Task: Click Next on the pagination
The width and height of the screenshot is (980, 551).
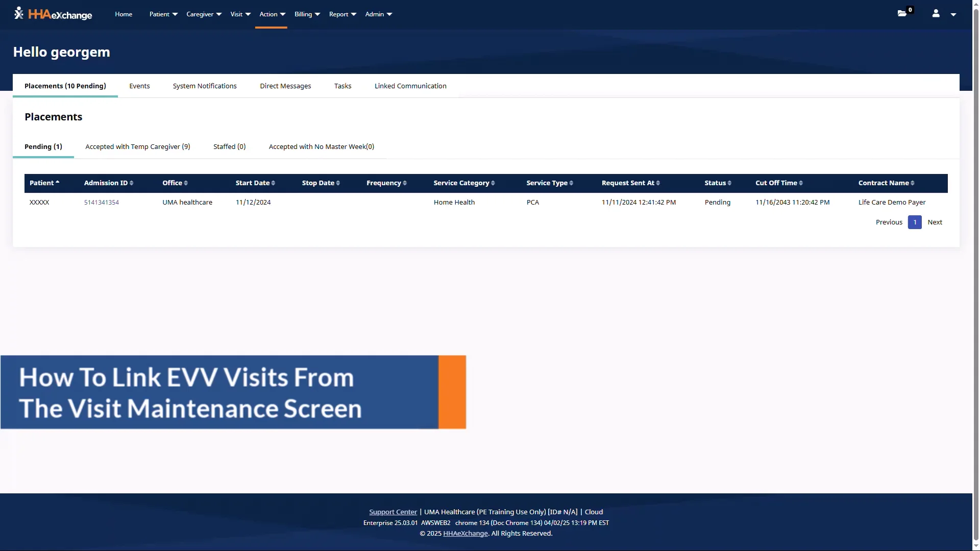Action: [935, 222]
